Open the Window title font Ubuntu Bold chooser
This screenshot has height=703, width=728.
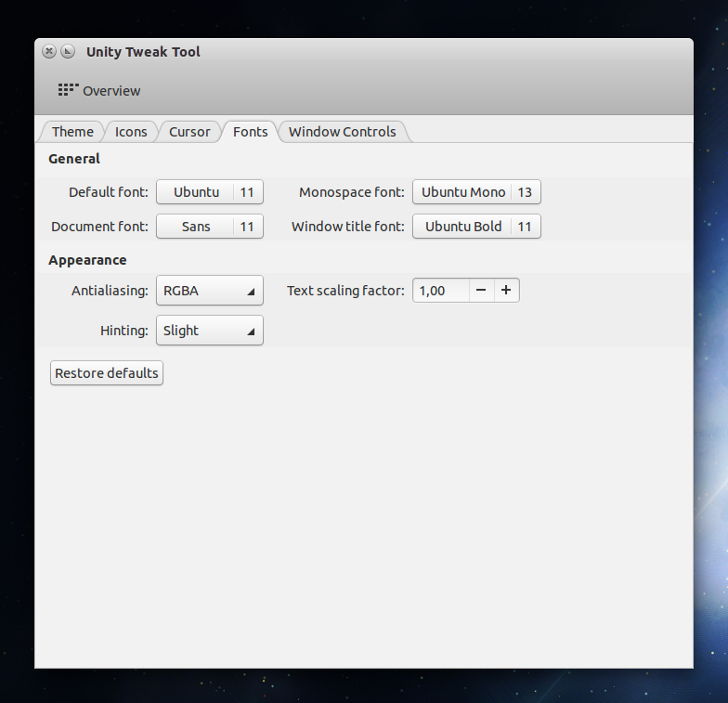[x=477, y=227]
